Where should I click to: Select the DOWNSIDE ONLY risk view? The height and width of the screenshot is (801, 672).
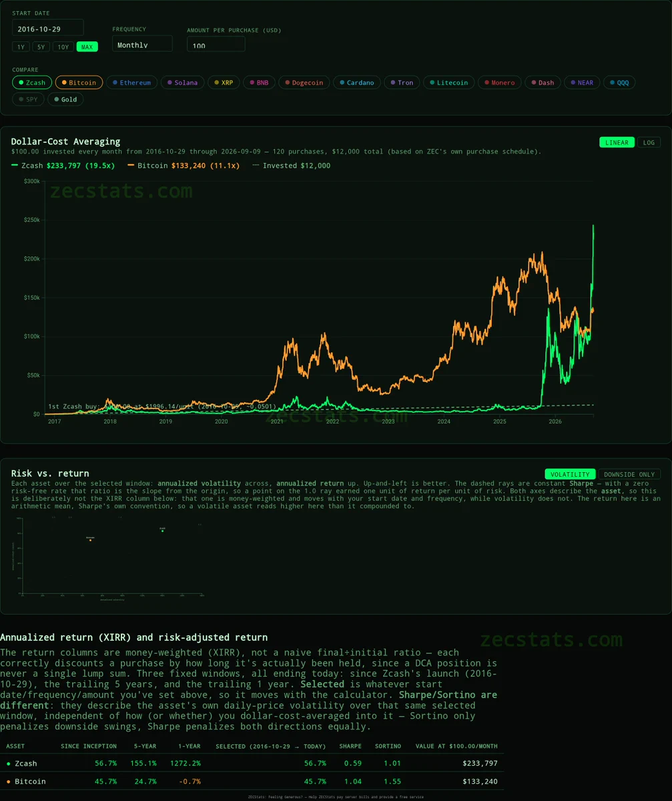[x=629, y=474]
